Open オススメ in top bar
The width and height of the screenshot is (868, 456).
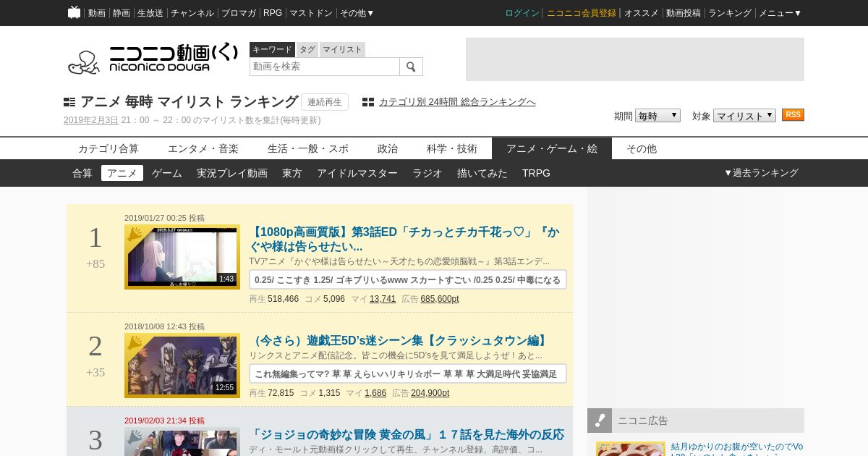(x=642, y=13)
